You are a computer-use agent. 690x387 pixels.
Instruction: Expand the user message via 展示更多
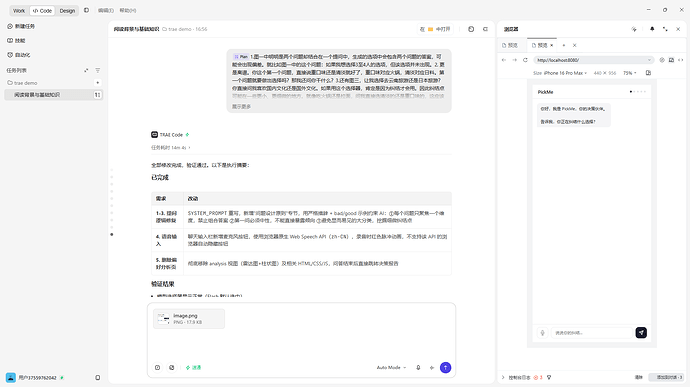tap(241, 107)
